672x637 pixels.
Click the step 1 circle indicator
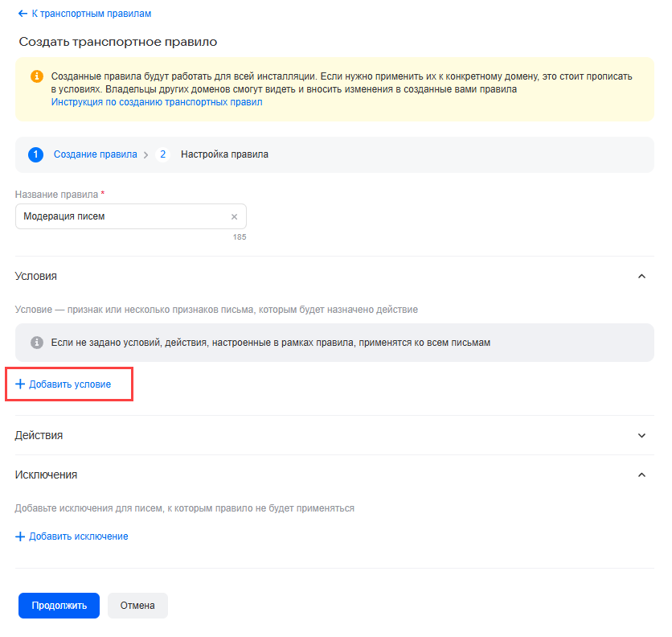point(35,154)
